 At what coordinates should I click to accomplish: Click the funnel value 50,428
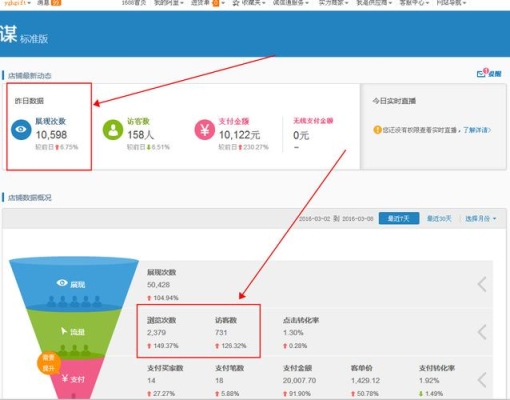point(159,285)
